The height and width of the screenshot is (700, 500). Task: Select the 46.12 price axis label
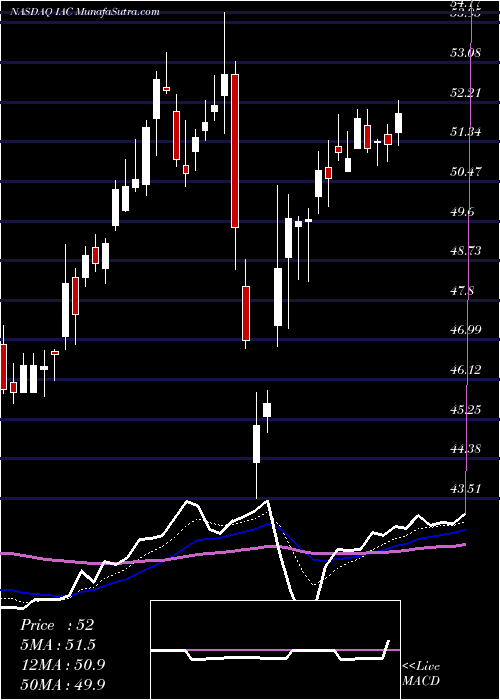click(466, 370)
